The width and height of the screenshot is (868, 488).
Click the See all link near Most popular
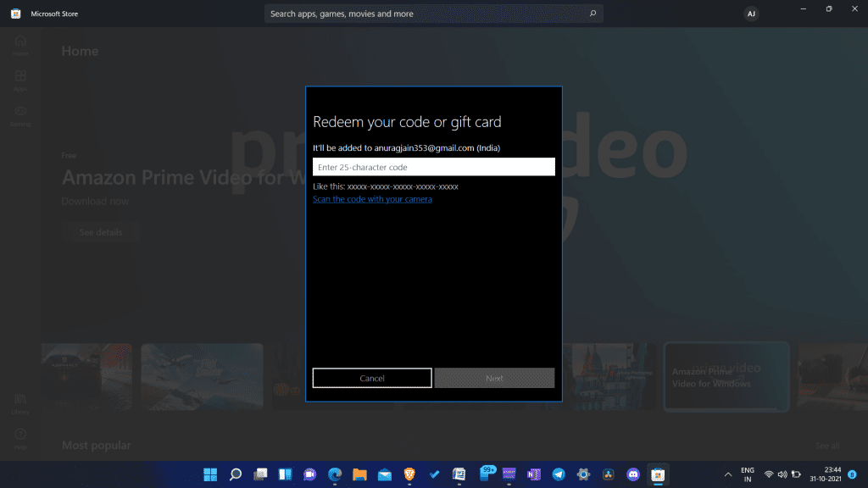point(826,444)
